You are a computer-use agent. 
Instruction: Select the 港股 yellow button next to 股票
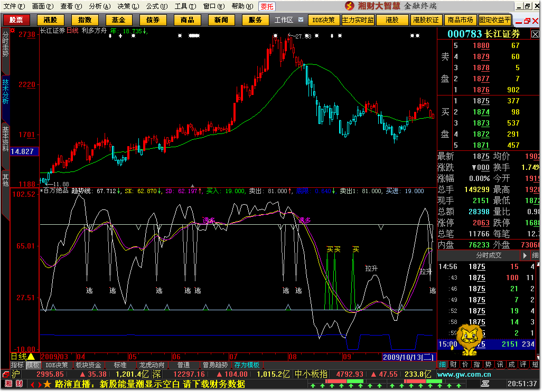click(51, 20)
